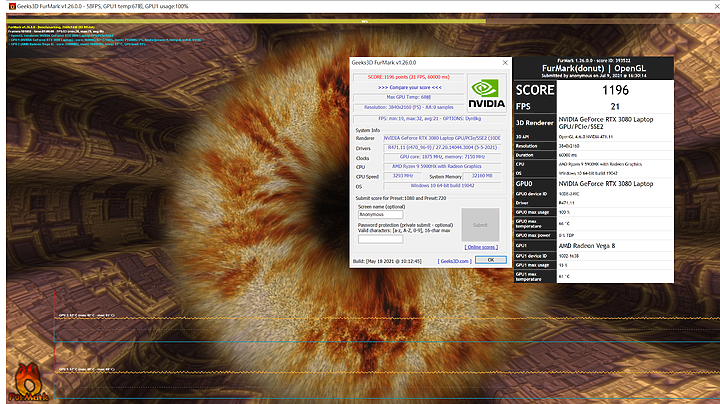Click the 3D API OpenGL value

(x=585, y=137)
